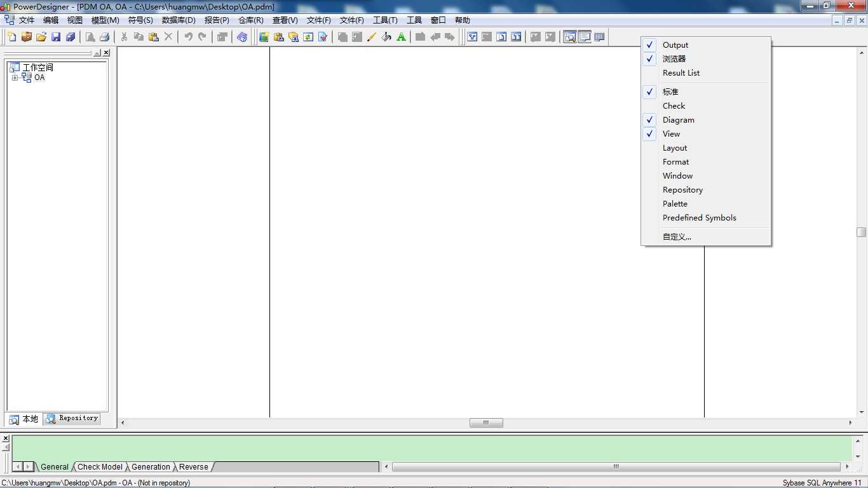This screenshot has width=868, height=488.
Task: Select the 工作空间 root in the tree
Action: click(38, 67)
